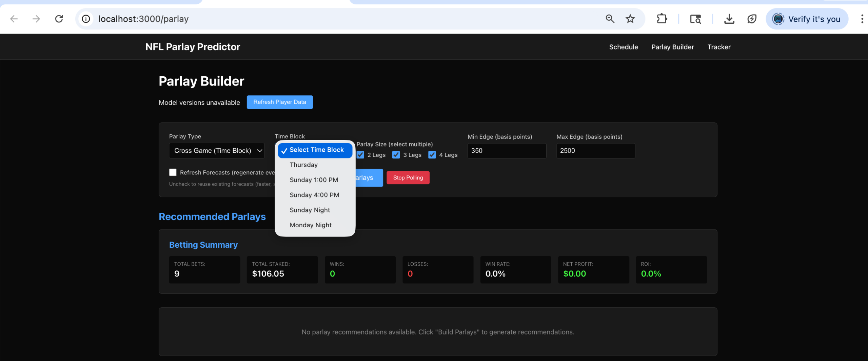868x361 pixels.
Task: Uncheck the 2 Legs checkbox
Action: point(360,155)
